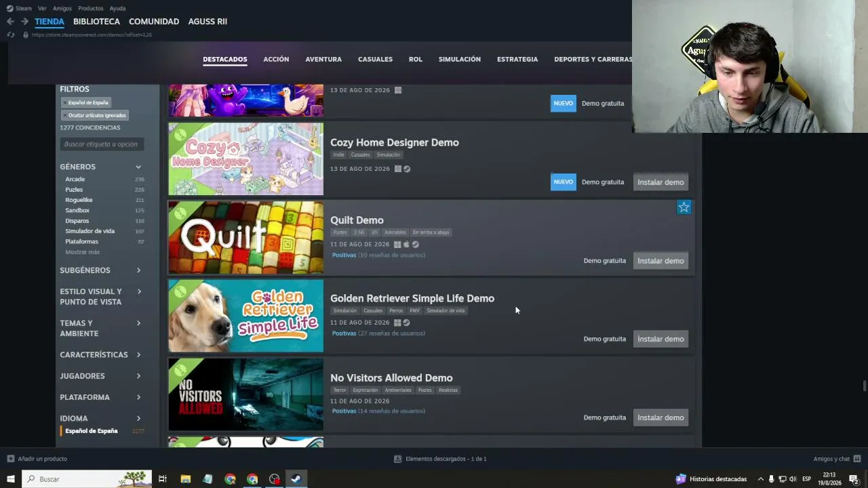Open the second Chrome icon in the taskbar
868x488 pixels.
[252, 479]
